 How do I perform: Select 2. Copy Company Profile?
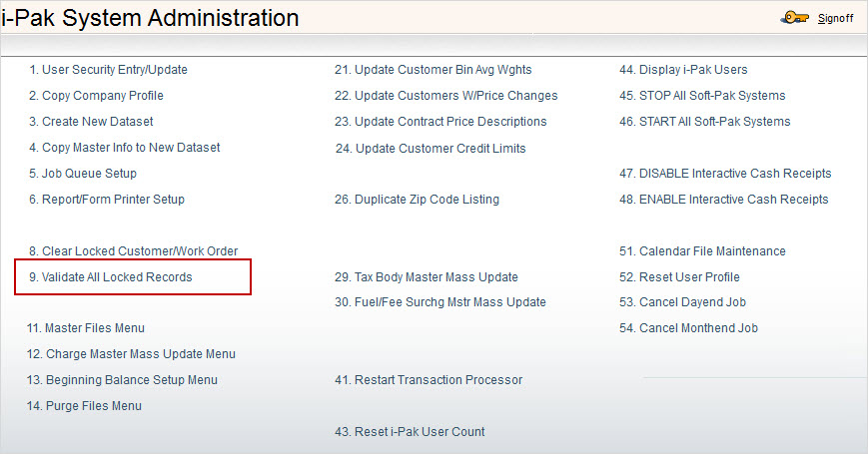(96, 96)
